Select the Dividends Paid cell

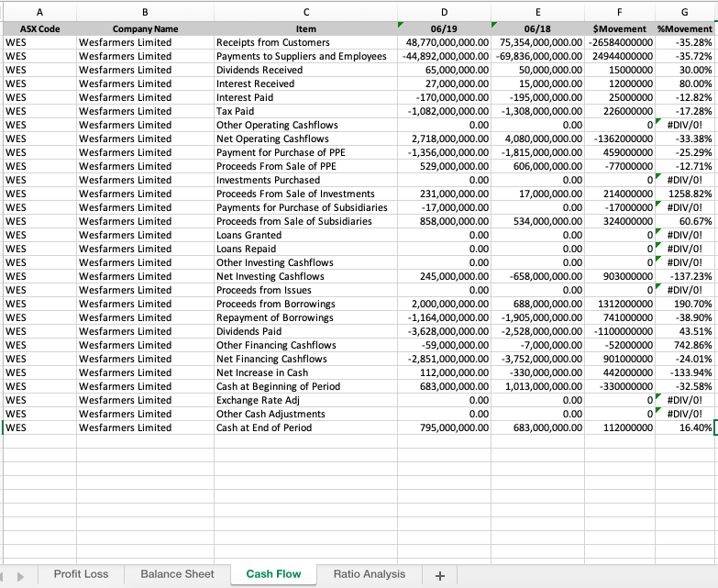coord(306,331)
